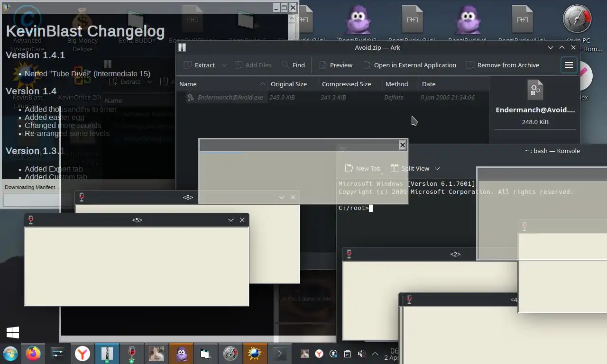This screenshot has width=607, height=364.
Task: Click Extract in the Avoid.zip Ark toolbar
Action: pos(200,65)
